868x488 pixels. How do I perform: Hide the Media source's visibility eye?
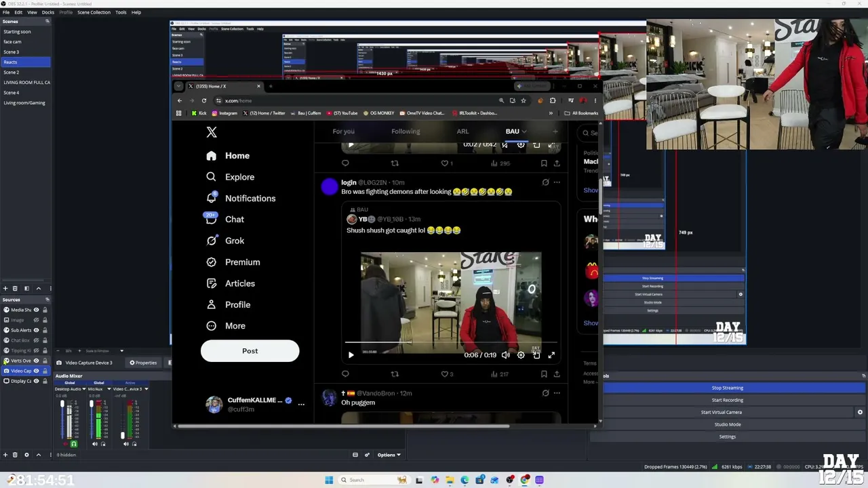[x=37, y=310]
